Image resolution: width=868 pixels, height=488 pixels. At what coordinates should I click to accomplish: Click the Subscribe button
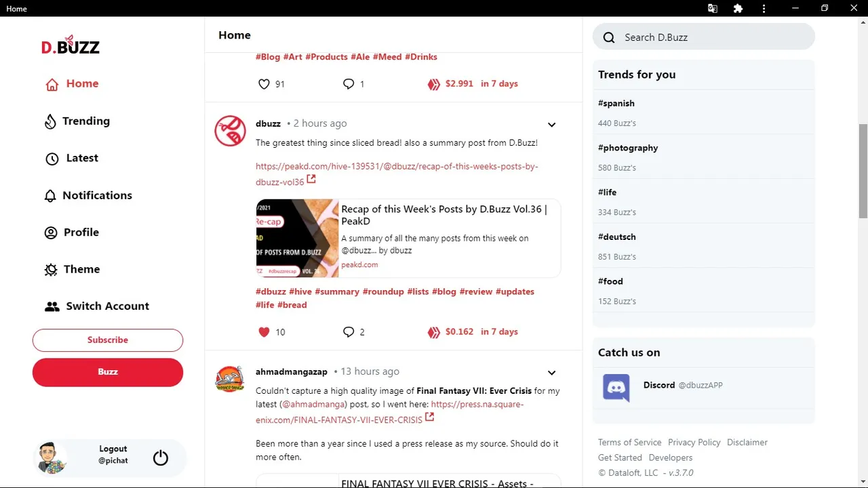click(108, 340)
